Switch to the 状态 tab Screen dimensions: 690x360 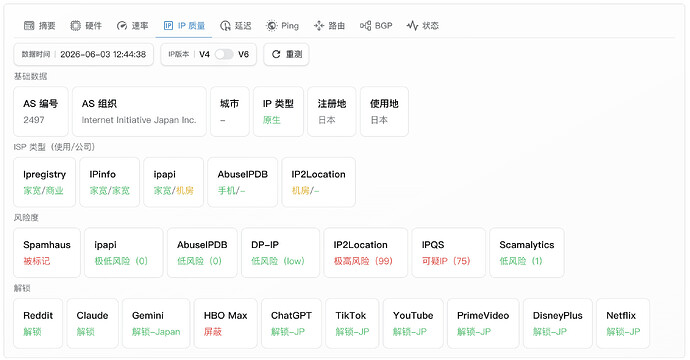click(423, 26)
